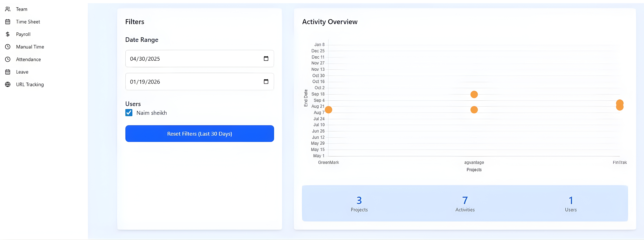Image resolution: width=644 pixels, height=240 pixels.
Task: Click the Attendance clock icon
Action: [7, 59]
